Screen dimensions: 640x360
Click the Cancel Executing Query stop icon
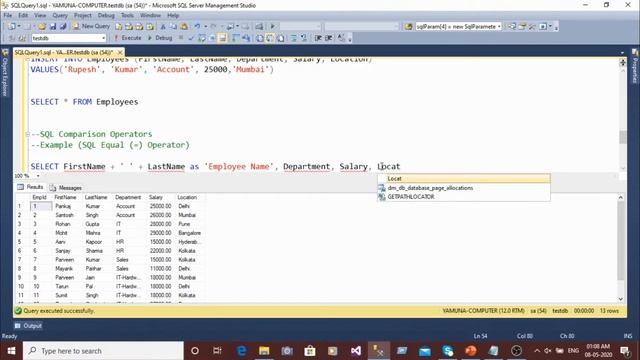click(181, 38)
